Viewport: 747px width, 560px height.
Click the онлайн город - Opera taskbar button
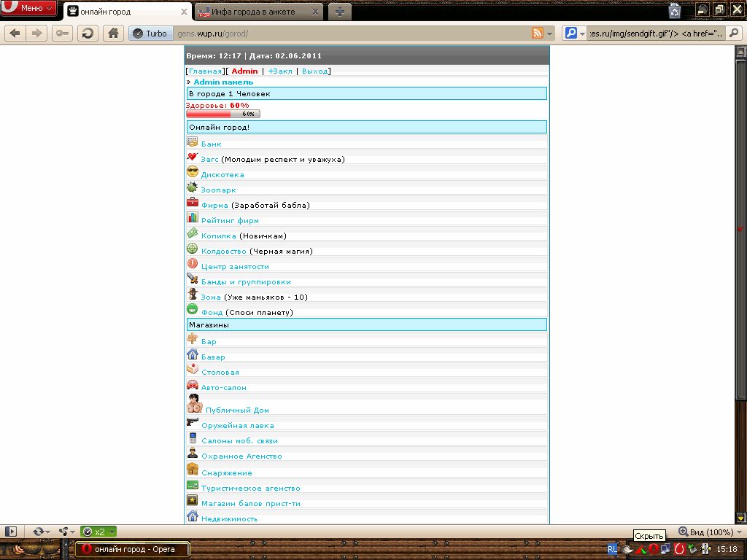point(133,549)
